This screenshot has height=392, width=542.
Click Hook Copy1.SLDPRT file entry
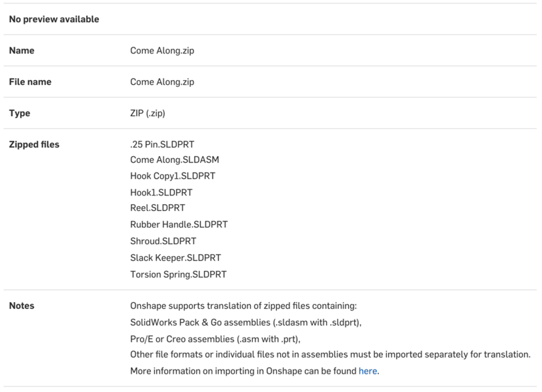[x=172, y=176]
